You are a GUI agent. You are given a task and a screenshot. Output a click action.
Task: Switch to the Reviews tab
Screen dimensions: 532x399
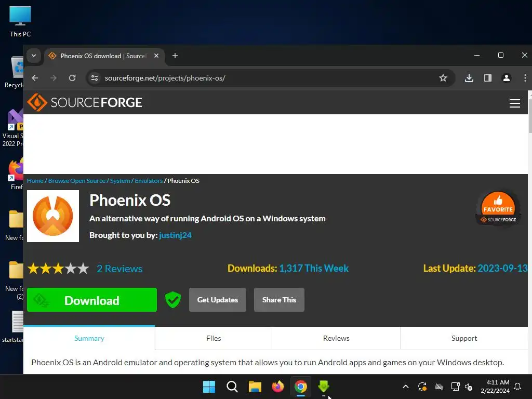coord(336,338)
